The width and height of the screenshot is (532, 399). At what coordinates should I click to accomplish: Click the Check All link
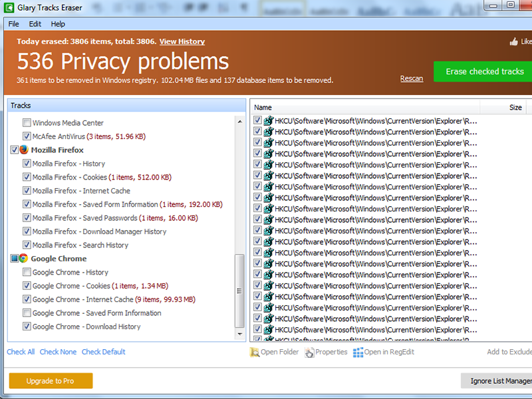point(21,352)
